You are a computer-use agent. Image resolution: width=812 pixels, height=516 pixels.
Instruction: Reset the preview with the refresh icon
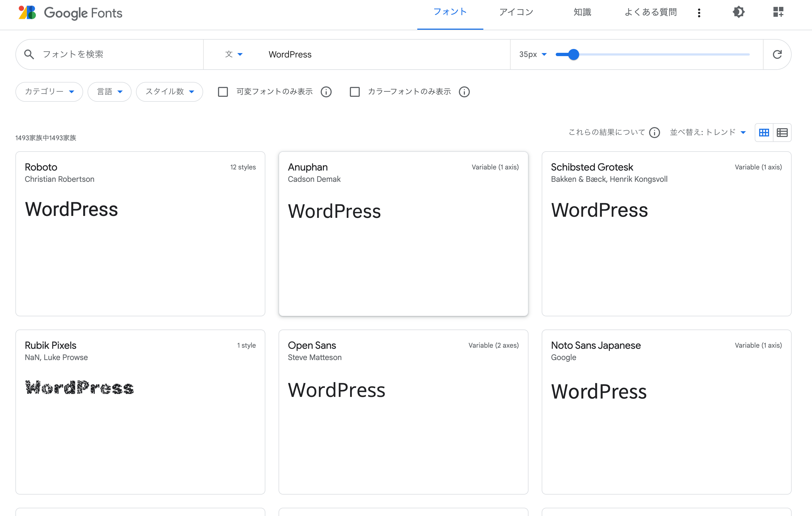[x=777, y=54]
